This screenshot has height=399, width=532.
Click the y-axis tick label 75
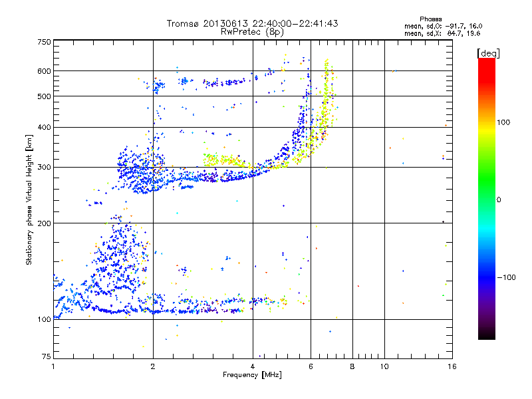click(x=47, y=356)
